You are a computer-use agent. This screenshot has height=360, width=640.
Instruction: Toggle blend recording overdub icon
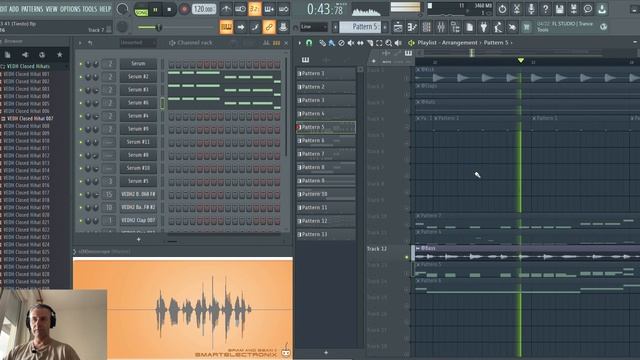coord(269,9)
